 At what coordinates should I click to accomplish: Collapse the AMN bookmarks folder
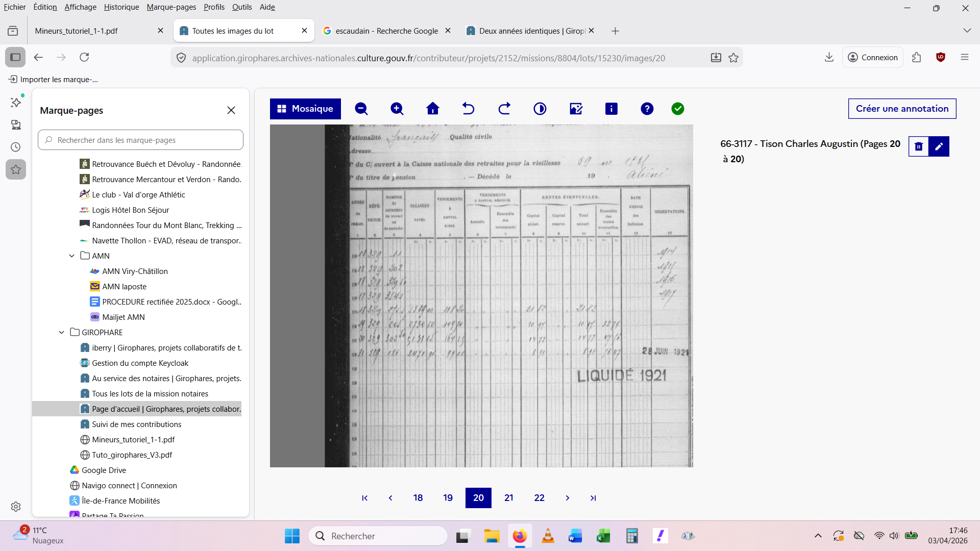pyautogui.click(x=72, y=256)
